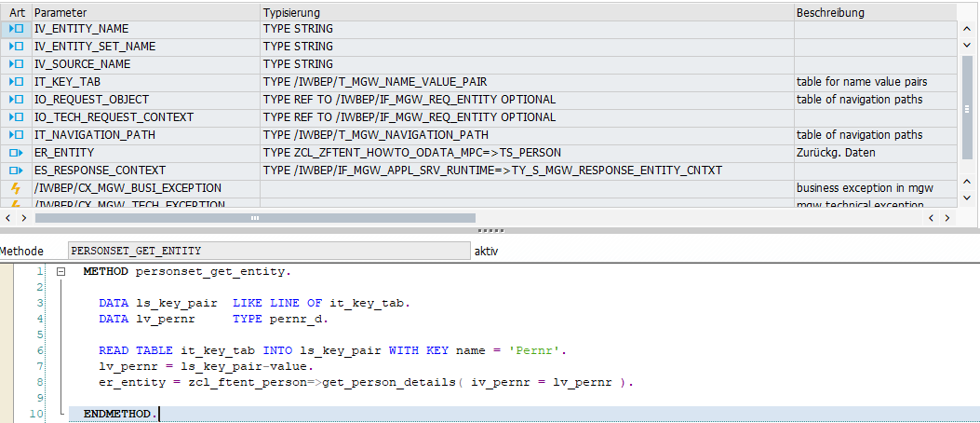Click the importing icon for IT_KEY_TAB
980x423 pixels.
pos(16,82)
